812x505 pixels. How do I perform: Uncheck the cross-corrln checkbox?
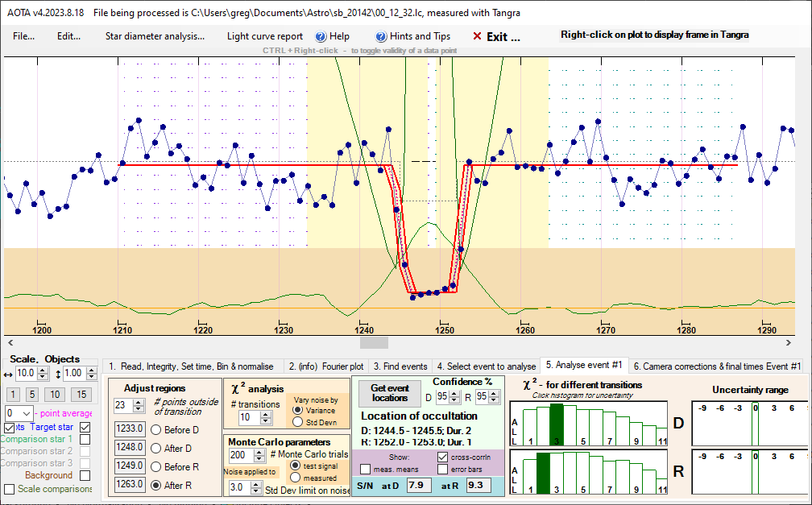click(x=442, y=457)
